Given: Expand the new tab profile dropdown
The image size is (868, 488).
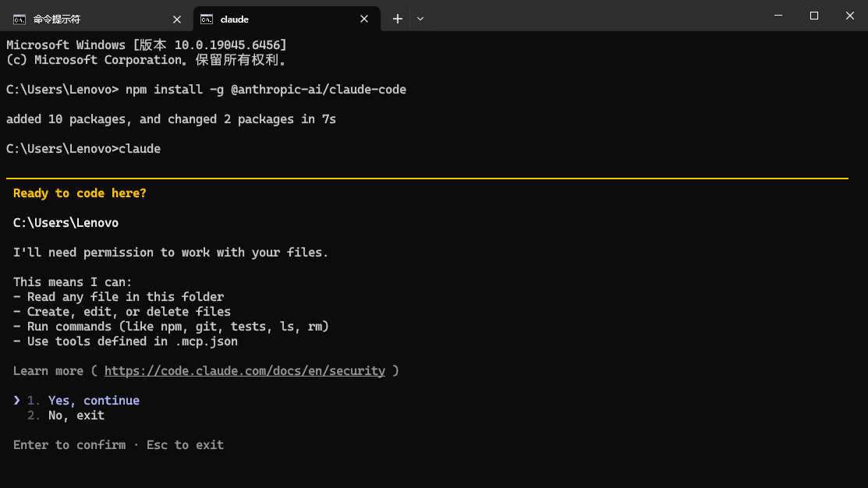Looking at the screenshot, I should (x=420, y=19).
